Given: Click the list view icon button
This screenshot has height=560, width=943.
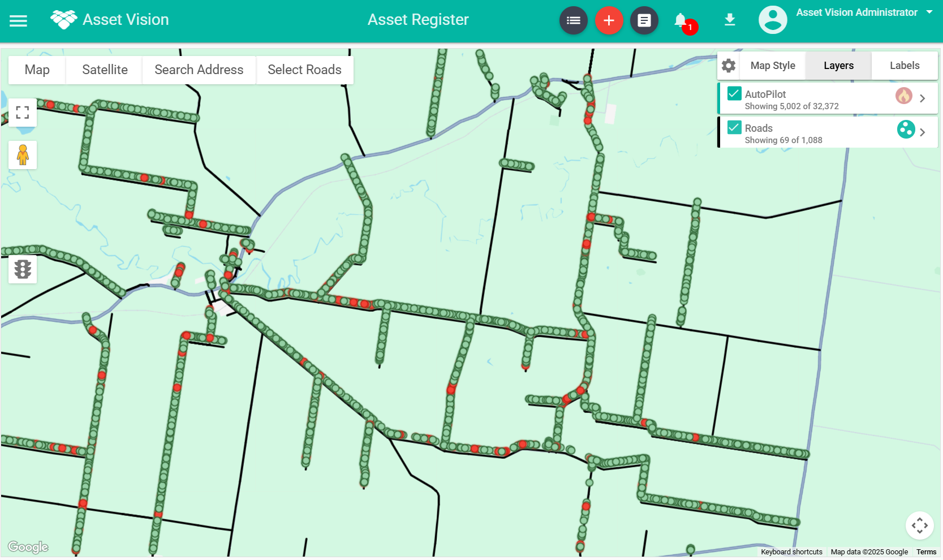Looking at the screenshot, I should tap(573, 21).
